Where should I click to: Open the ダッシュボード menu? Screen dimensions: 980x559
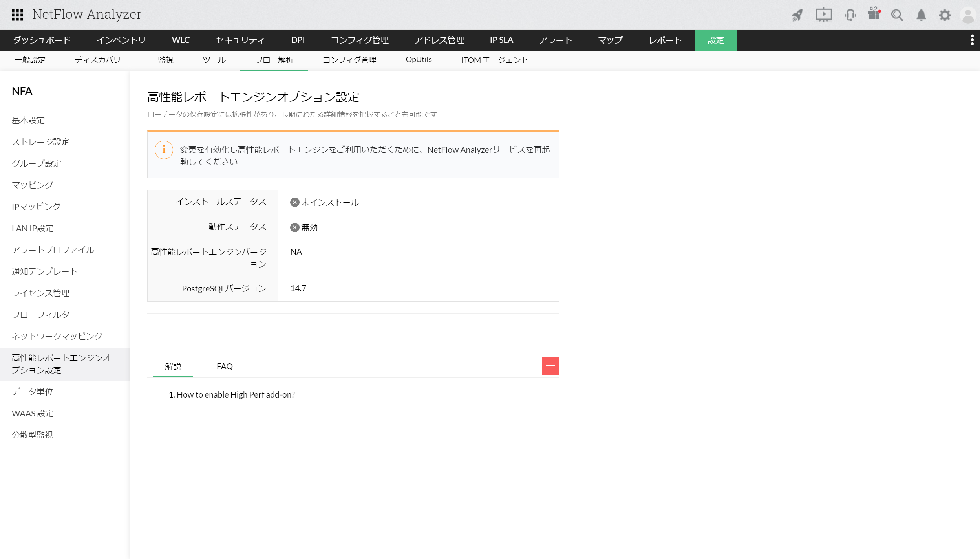pyautogui.click(x=41, y=40)
